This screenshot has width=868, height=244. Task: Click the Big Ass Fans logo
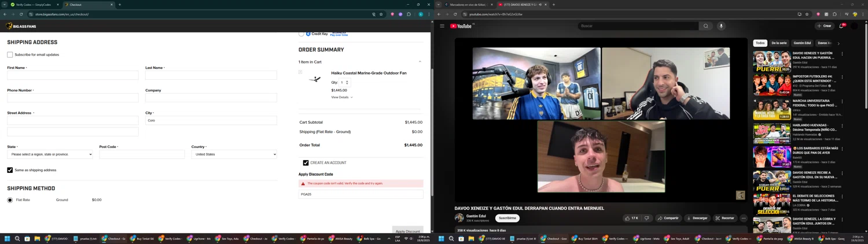[21, 26]
